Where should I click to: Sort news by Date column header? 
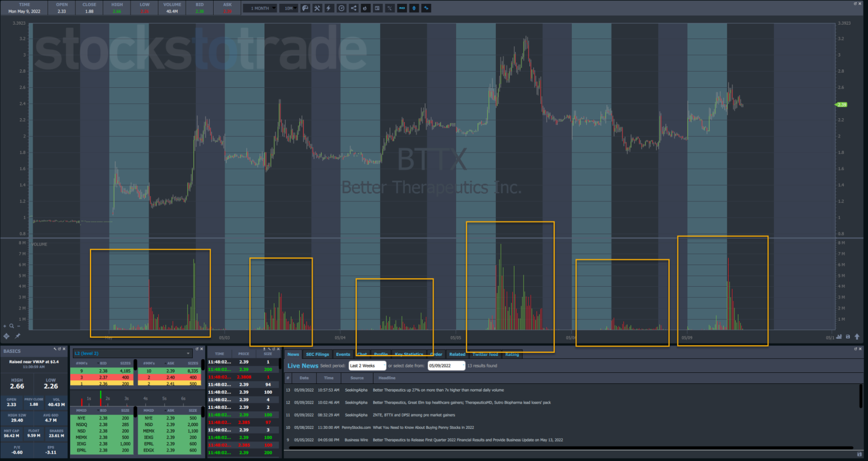[304, 378]
